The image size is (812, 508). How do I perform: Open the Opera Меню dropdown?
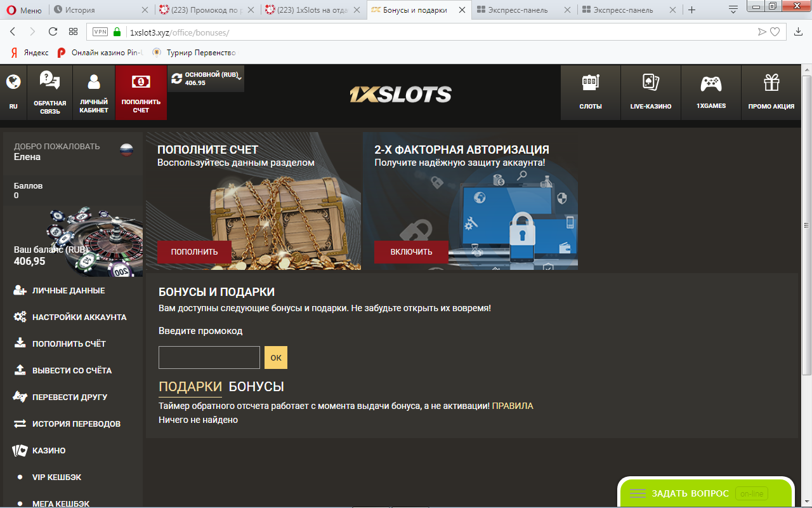(x=24, y=10)
